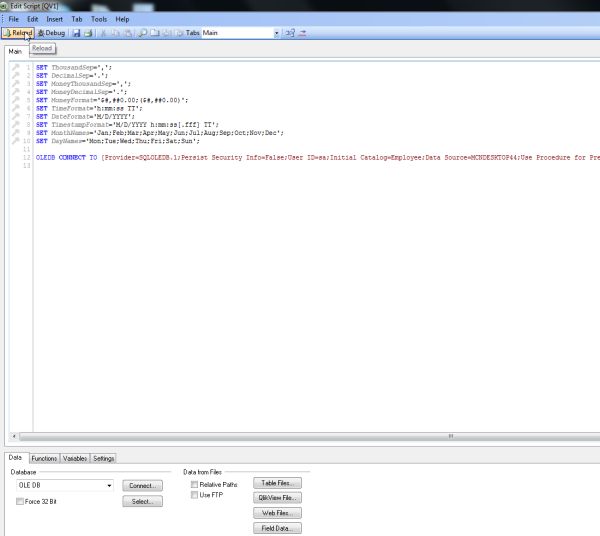Open the Insert menu

point(54,19)
